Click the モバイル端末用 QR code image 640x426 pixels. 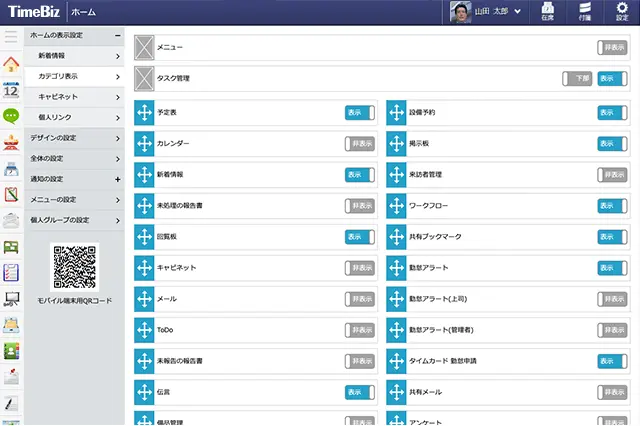click(75, 266)
